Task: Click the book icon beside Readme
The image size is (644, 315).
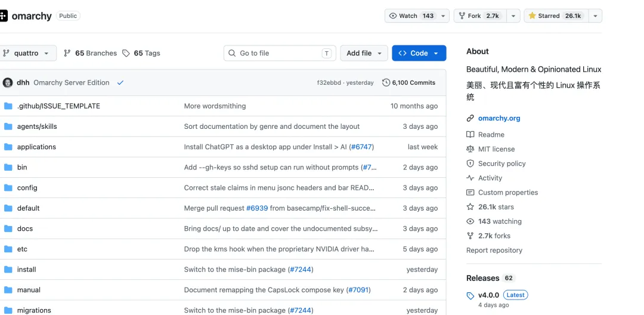Action: [470, 135]
